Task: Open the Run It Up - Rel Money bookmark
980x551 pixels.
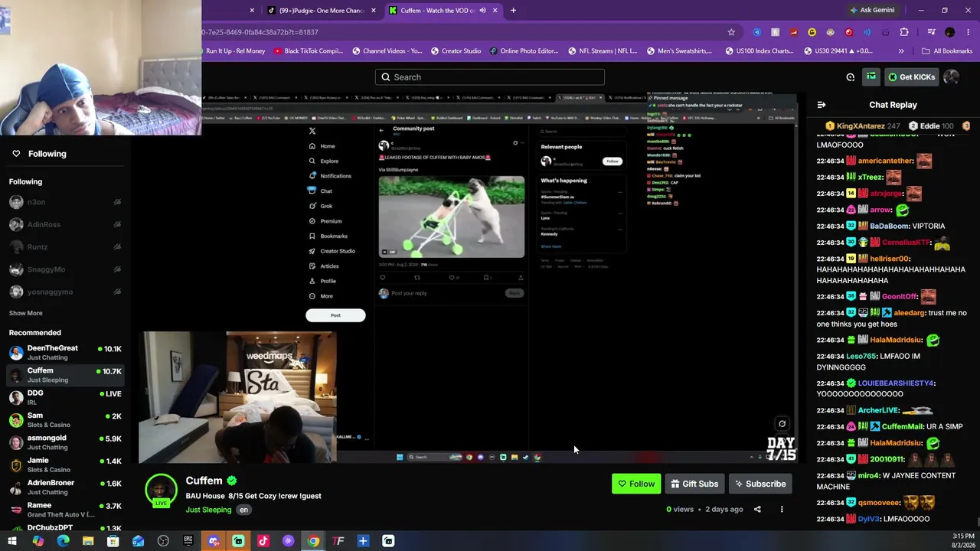Action: [235, 51]
